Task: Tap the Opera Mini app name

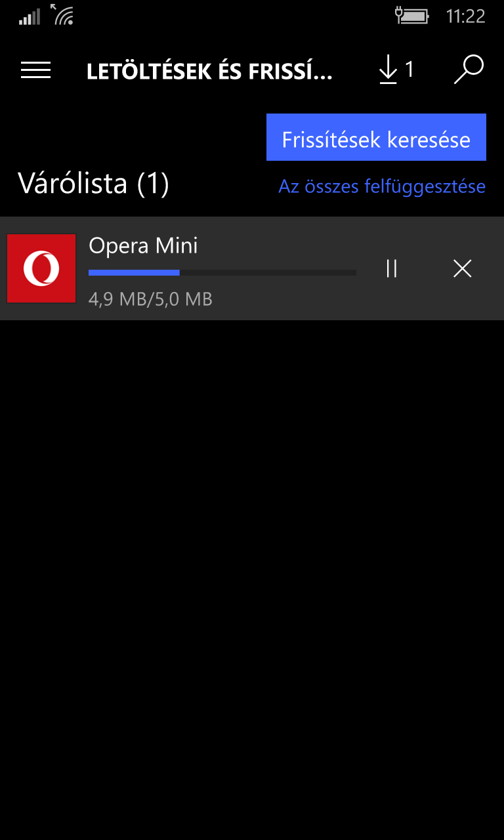Action: [x=143, y=245]
